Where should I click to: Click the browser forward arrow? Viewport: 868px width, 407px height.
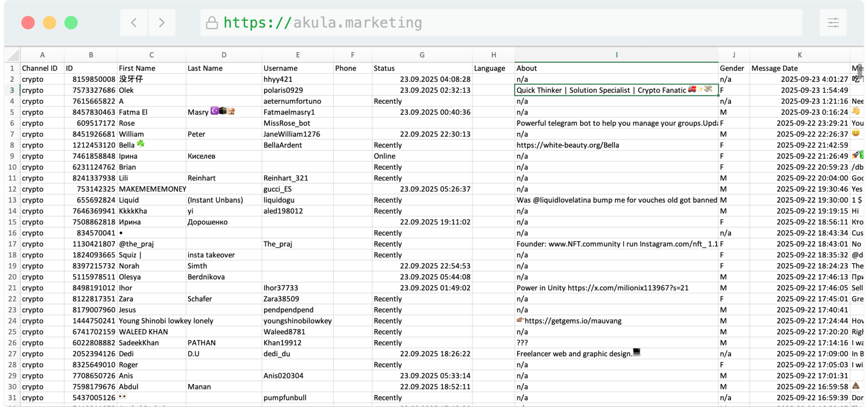click(161, 23)
